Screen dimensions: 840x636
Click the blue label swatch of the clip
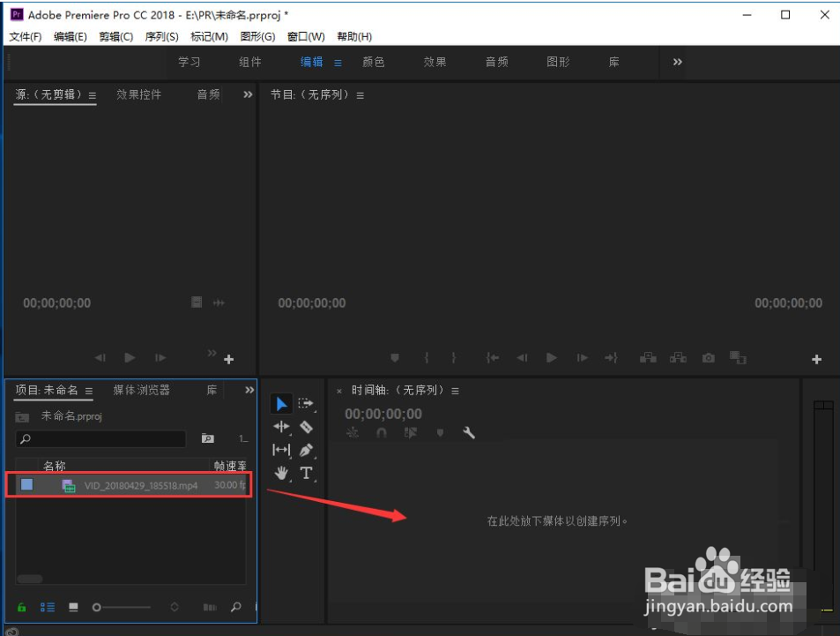(26, 485)
